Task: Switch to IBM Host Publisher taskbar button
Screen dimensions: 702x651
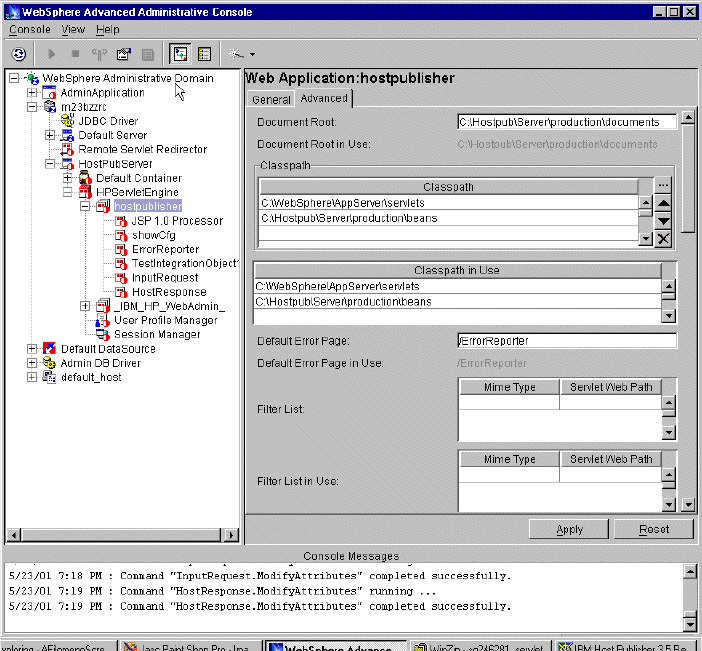Action: [627, 647]
